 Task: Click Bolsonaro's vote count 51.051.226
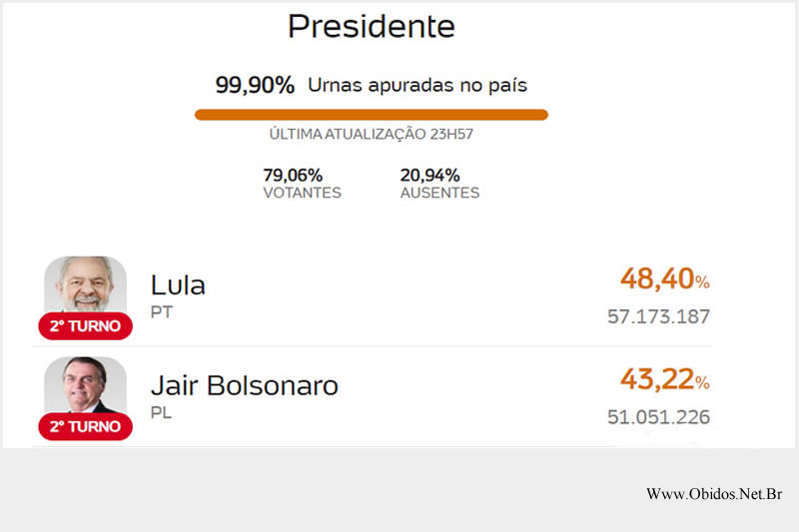[x=659, y=417]
